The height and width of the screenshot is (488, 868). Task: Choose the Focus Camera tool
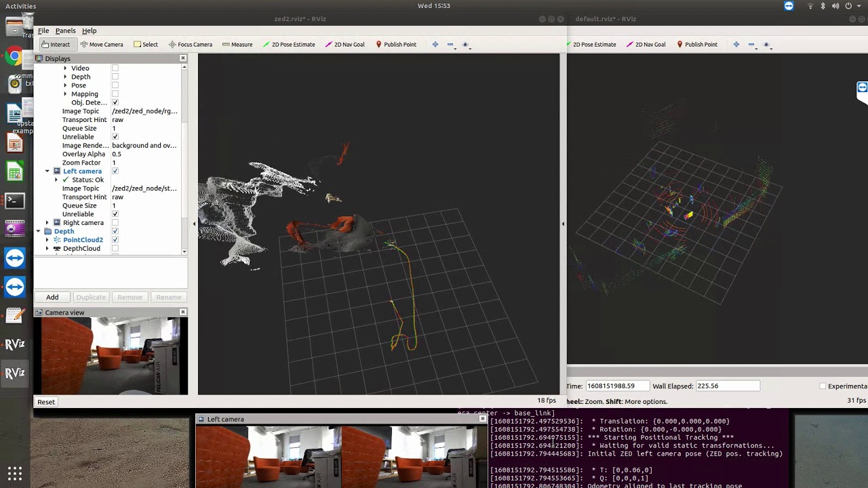click(190, 44)
